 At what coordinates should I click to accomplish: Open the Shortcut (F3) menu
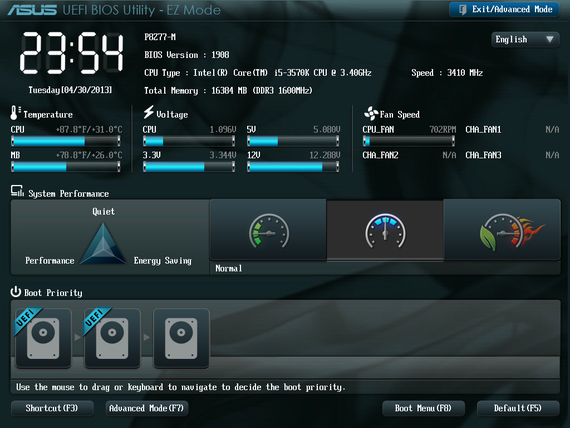click(x=52, y=408)
